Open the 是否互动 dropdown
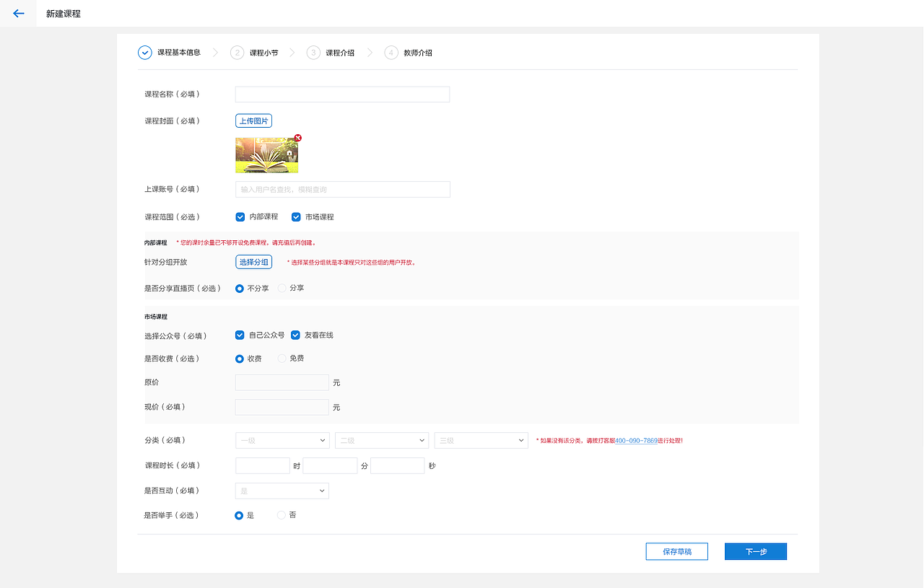The height and width of the screenshot is (588, 924). (x=282, y=491)
